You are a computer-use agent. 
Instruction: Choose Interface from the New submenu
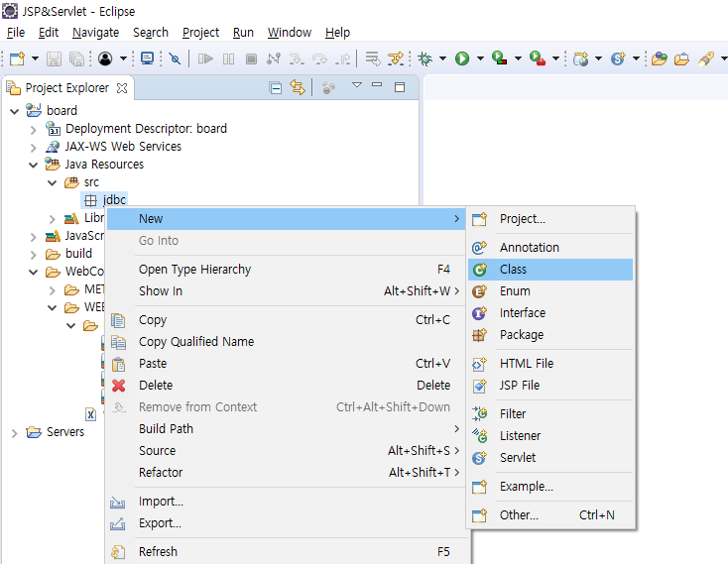pos(550,313)
